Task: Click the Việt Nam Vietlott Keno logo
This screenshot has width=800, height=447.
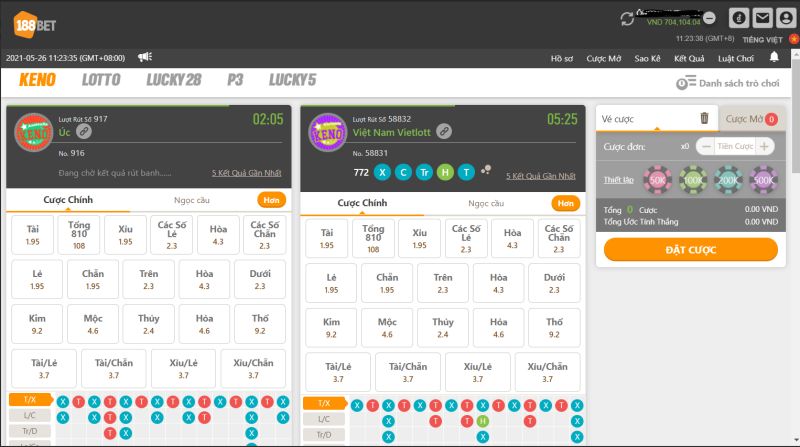Action: [328, 133]
